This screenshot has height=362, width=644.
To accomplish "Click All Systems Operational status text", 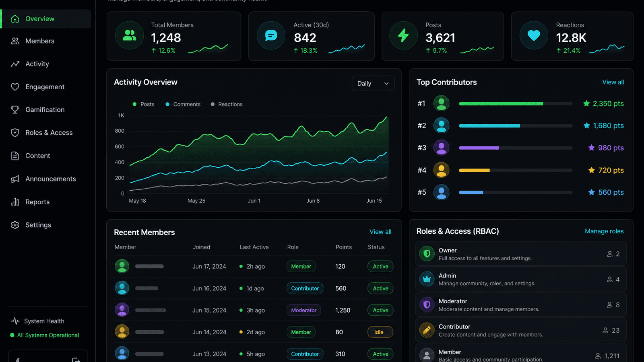I will point(48,335).
